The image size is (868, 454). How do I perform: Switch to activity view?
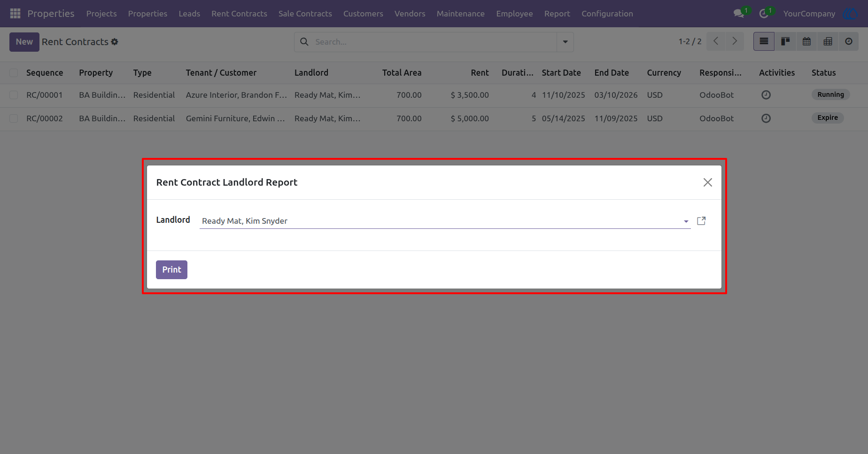point(849,41)
